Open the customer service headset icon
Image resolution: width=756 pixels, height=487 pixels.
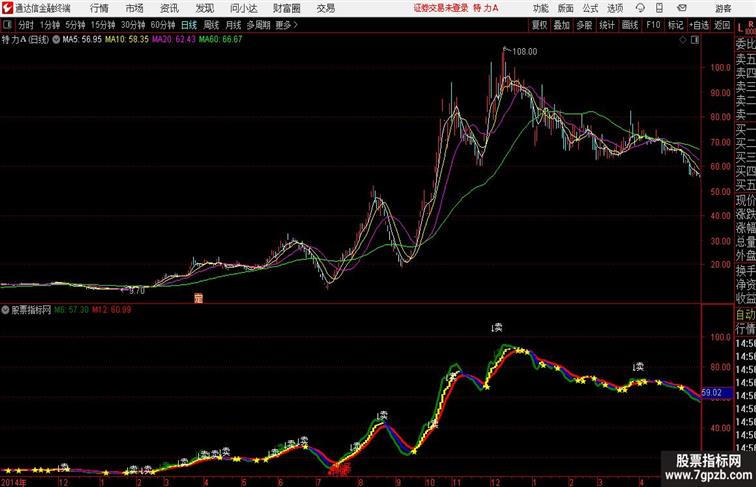pyautogui.click(x=640, y=8)
